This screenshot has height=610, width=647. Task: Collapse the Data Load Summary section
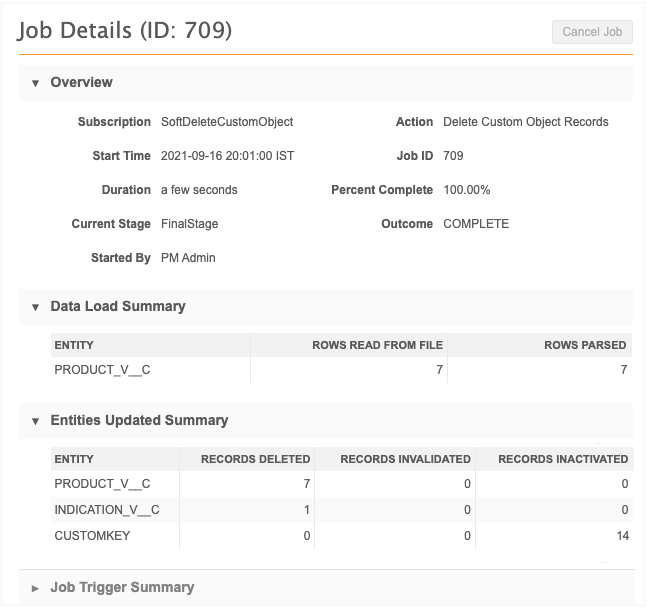pos(36,307)
